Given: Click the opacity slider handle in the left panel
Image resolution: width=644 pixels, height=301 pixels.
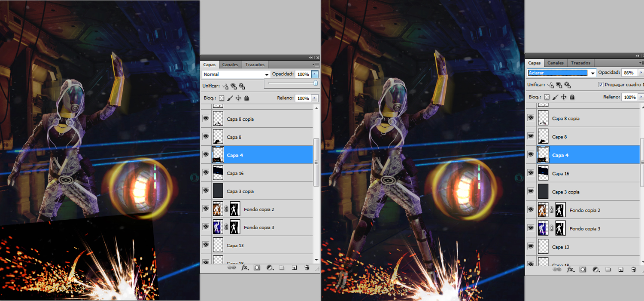Looking at the screenshot, I should point(316,83).
